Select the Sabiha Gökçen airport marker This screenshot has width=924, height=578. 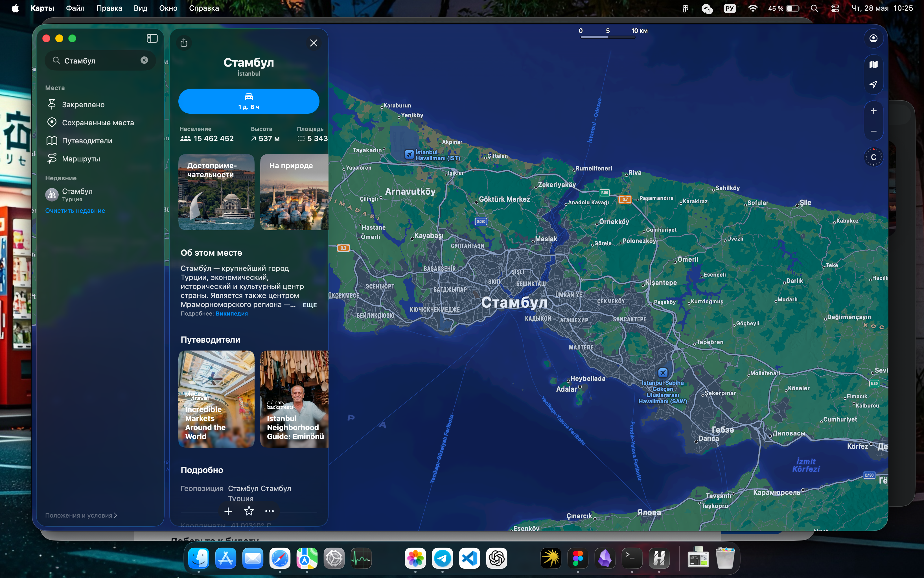[662, 372]
